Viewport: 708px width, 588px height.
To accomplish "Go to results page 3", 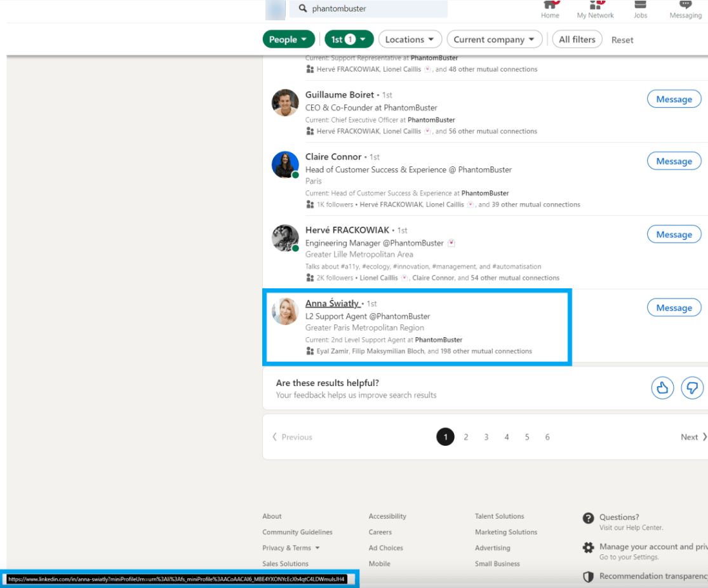I will (x=486, y=437).
